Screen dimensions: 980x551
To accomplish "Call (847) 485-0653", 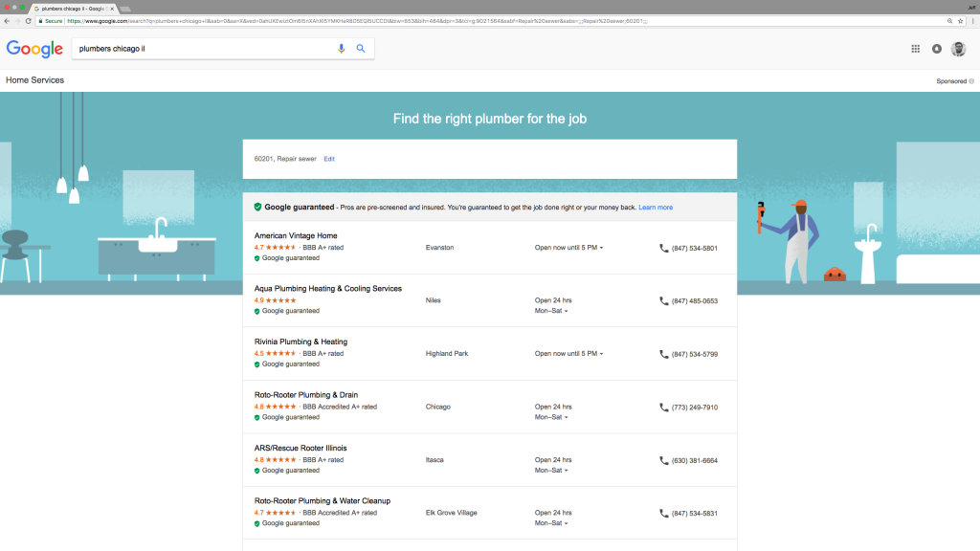I will [x=695, y=301].
